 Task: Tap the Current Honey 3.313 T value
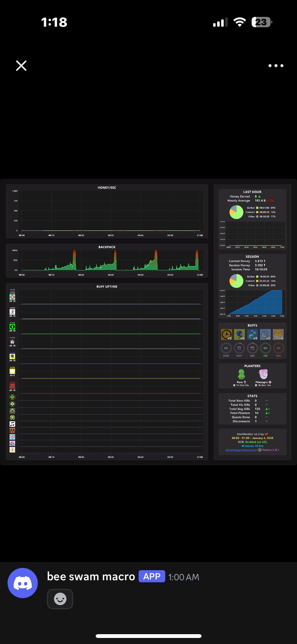[x=260, y=261]
